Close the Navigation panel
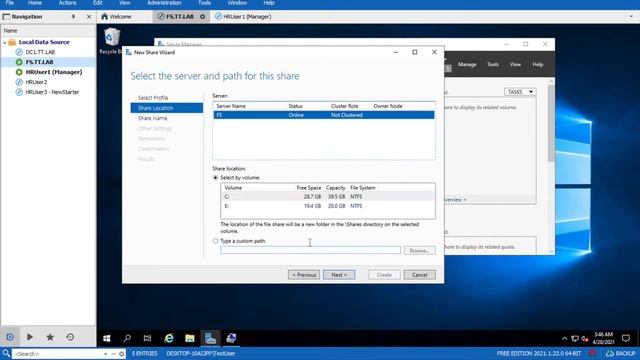Screen dimensions: 640x360 89,17
